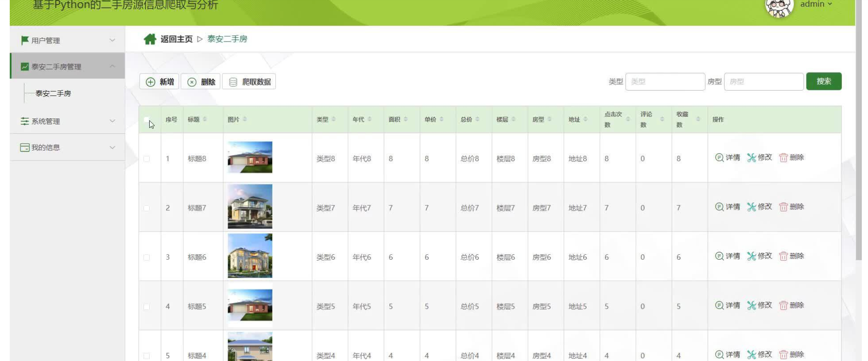
Task: Sort by the 年代 column arrows
Action: [x=369, y=119]
